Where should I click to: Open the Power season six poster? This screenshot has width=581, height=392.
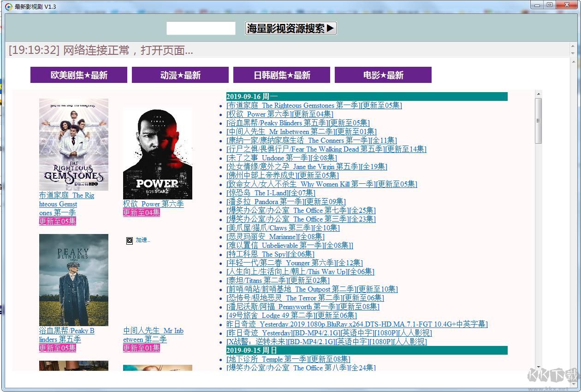[158, 153]
